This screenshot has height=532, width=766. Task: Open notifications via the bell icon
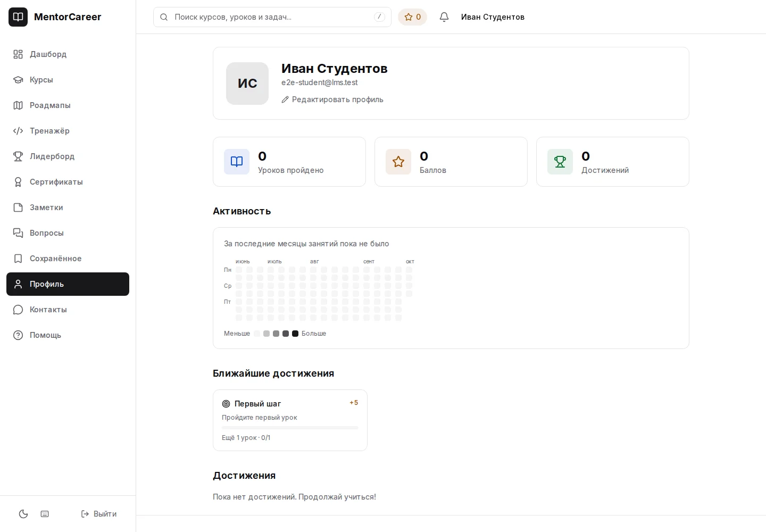coord(444,17)
